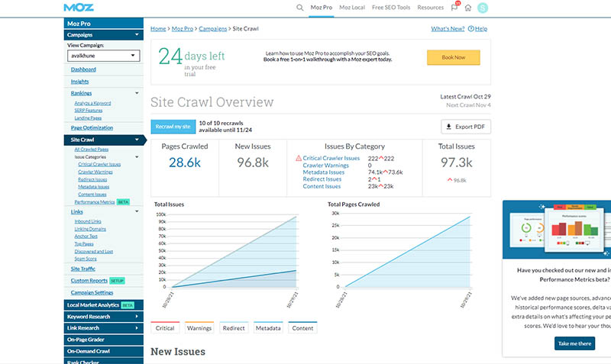The height and width of the screenshot is (364, 611).
Task: Go to the home icon in the header
Action: tap(468, 8)
